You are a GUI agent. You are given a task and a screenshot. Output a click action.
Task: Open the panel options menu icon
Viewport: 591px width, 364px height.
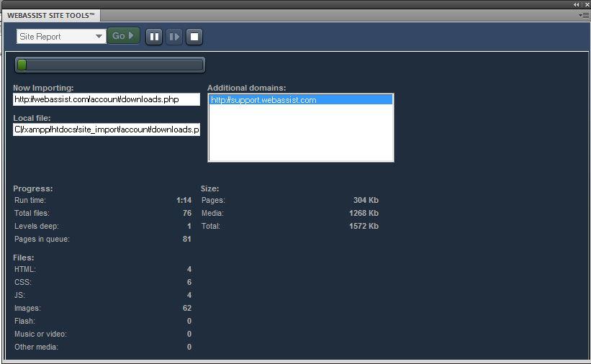(x=585, y=15)
